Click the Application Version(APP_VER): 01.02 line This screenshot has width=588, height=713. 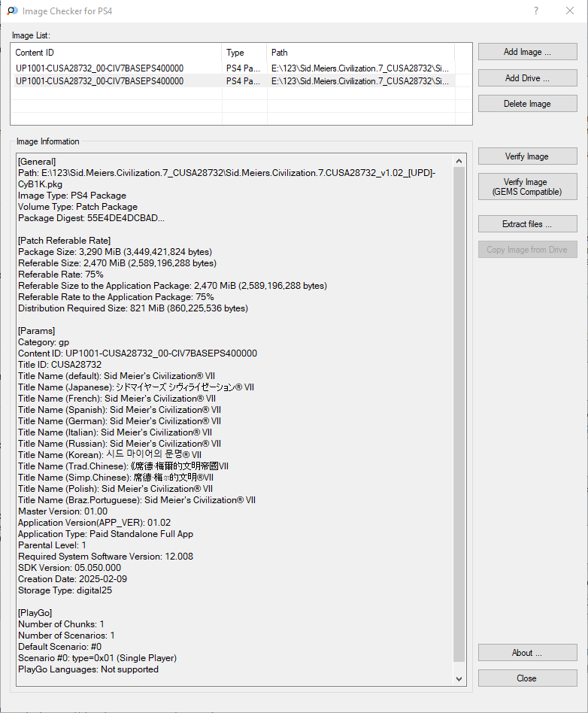click(x=95, y=523)
